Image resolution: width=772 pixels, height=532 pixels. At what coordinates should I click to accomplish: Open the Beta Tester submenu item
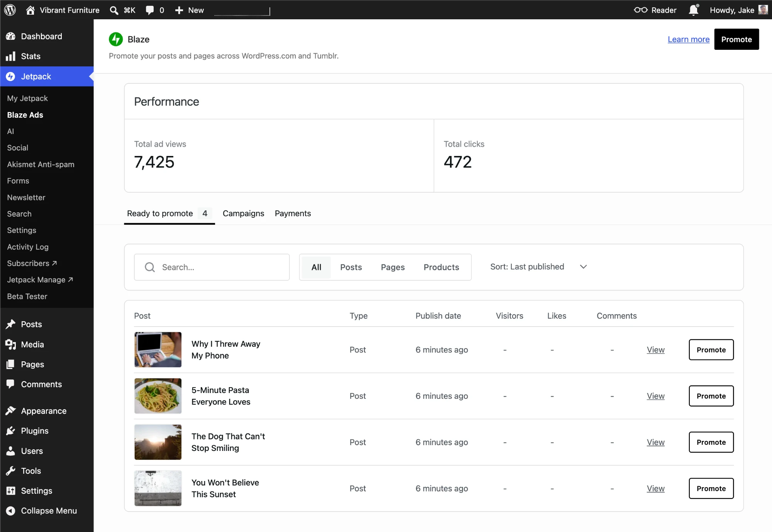(27, 296)
